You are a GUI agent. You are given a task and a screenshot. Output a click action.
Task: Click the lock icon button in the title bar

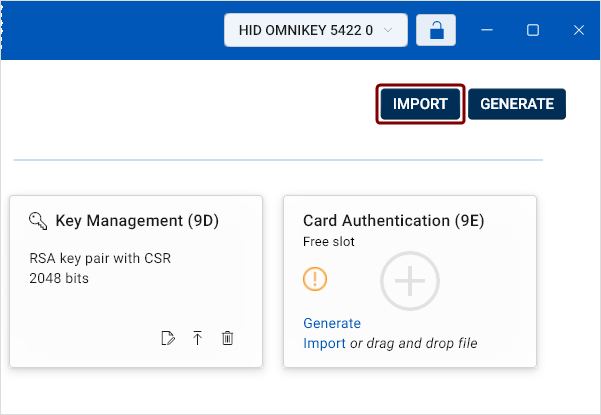tap(435, 30)
